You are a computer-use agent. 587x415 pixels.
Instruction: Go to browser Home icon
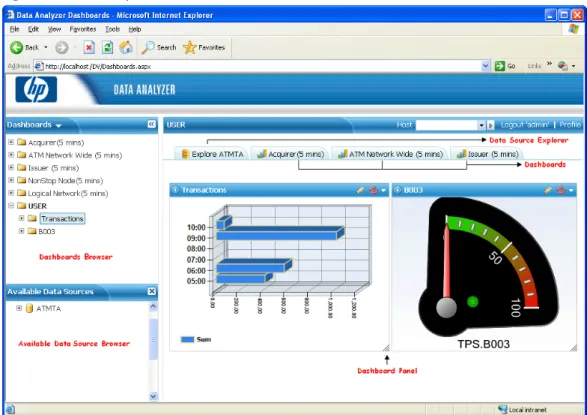(126, 47)
